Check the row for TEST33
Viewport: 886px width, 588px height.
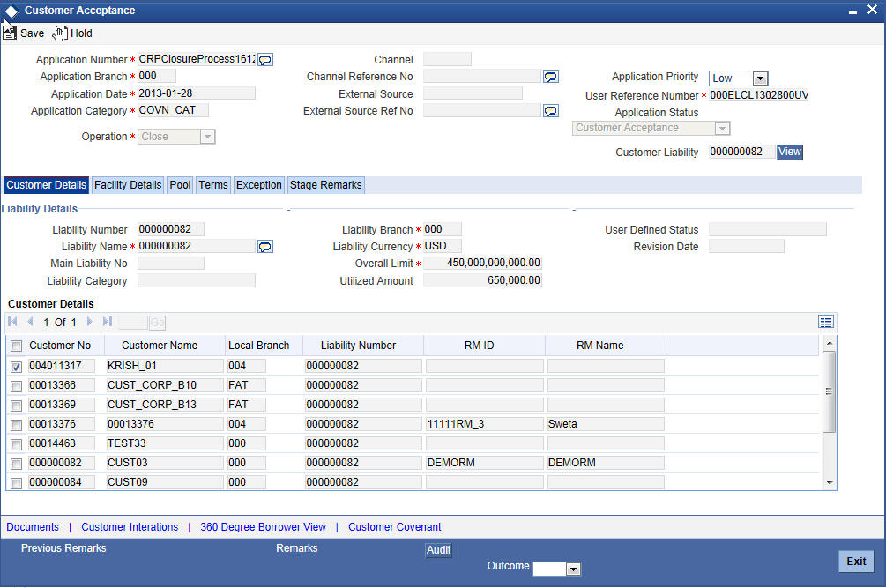[17, 444]
